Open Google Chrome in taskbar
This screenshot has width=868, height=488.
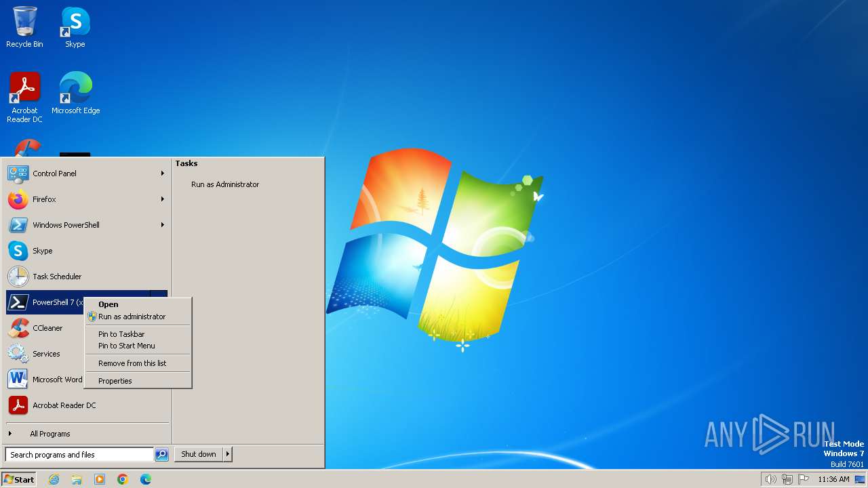(x=123, y=479)
